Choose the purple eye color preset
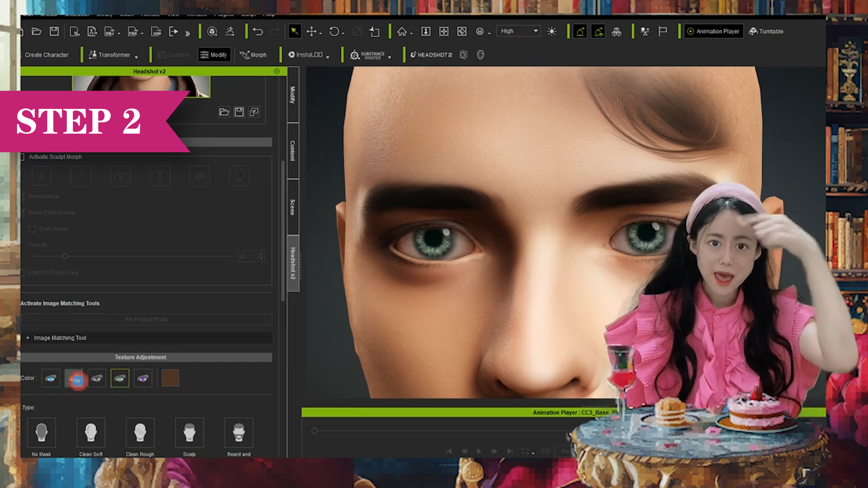The height and width of the screenshot is (488, 868). coord(143,378)
